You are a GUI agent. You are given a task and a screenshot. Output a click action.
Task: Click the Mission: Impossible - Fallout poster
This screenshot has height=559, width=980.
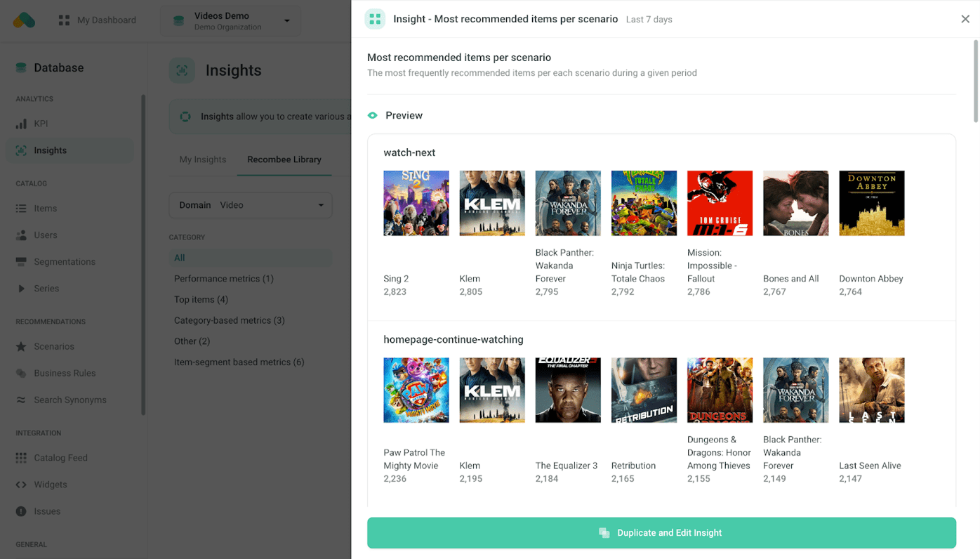720,203
